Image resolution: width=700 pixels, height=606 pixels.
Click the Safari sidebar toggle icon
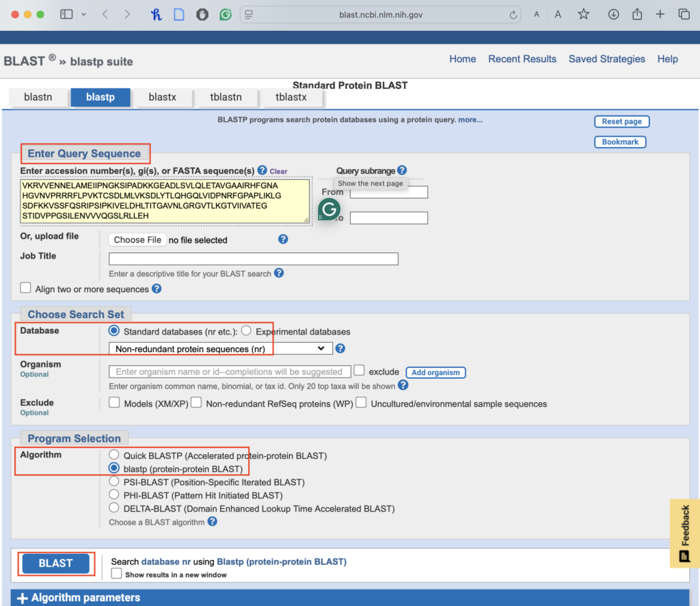tap(66, 14)
